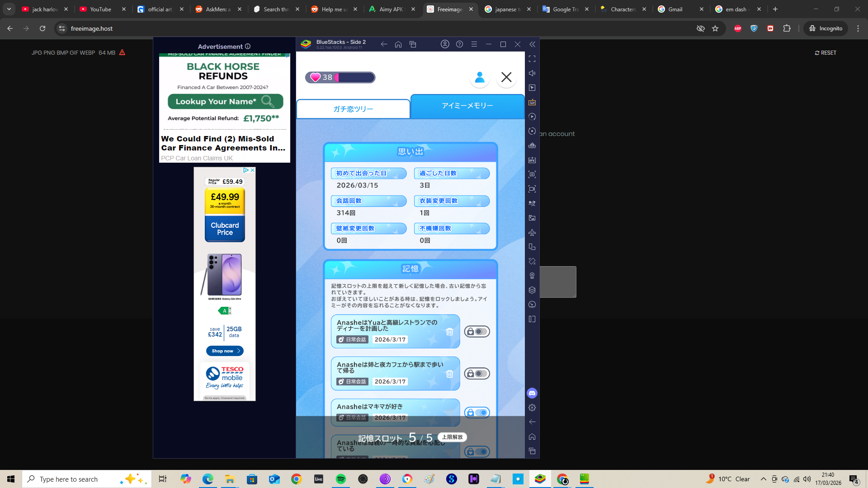This screenshot has height=488, width=868.
Task: Close the Tesco mobile ad with X
Action: [252, 170]
